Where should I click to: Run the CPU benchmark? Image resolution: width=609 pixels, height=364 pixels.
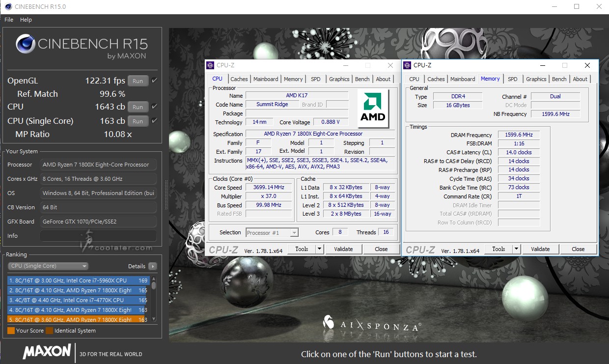coord(138,107)
